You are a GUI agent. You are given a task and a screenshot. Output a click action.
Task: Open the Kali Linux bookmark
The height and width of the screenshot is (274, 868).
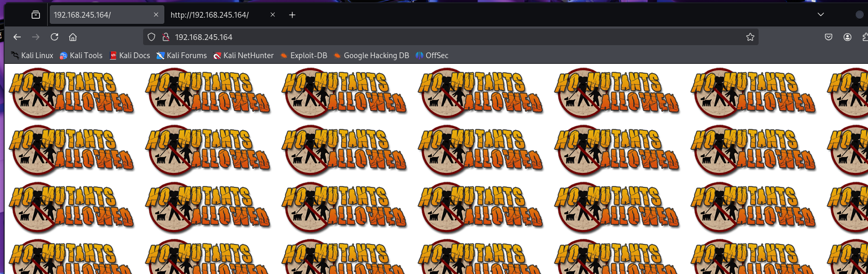tap(32, 55)
